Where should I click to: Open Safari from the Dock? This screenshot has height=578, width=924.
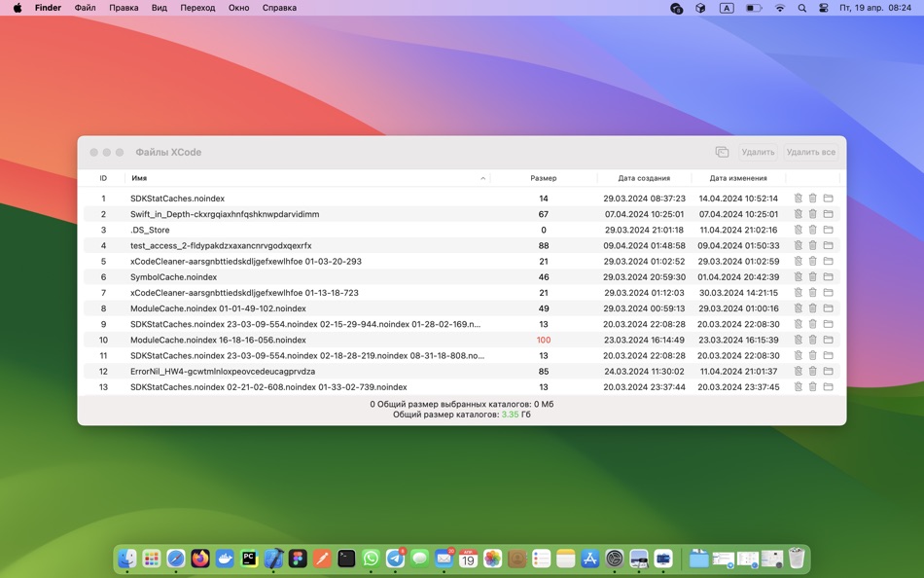tap(176, 558)
